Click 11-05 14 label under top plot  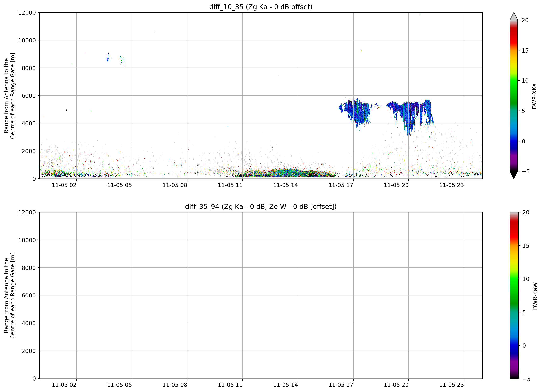[x=285, y=185]
